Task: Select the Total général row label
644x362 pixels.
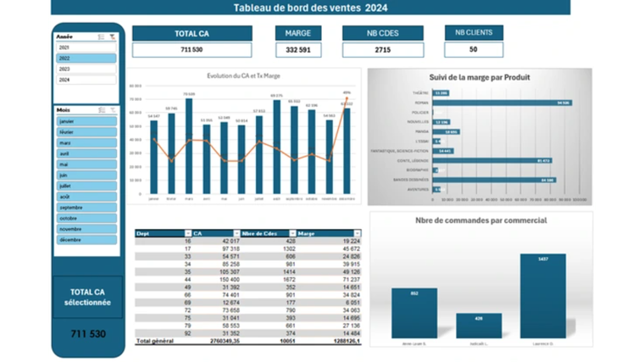Action: click(x=155, y=341)
